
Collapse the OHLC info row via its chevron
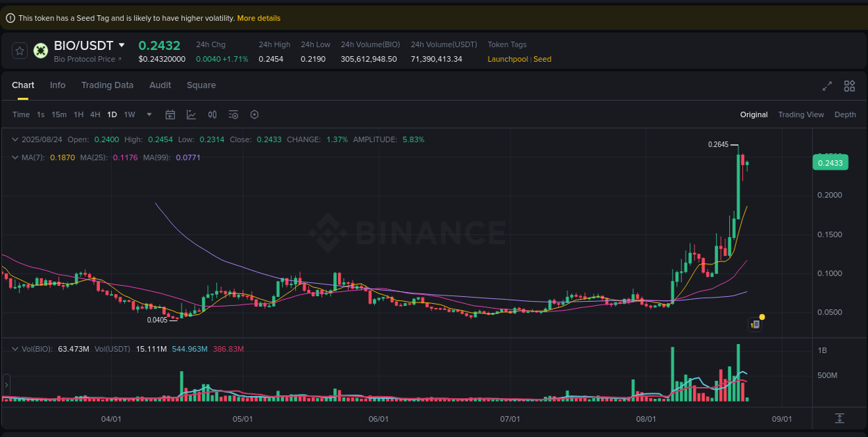(x=15, y=139)
